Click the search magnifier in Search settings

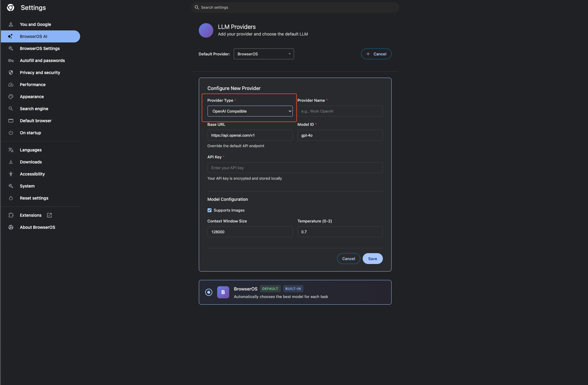pos(197,7)
